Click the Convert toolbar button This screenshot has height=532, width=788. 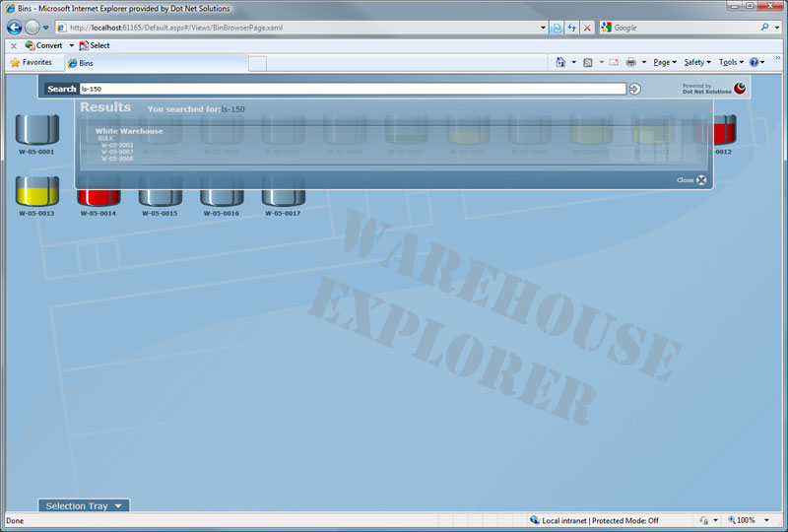[43, 45]
